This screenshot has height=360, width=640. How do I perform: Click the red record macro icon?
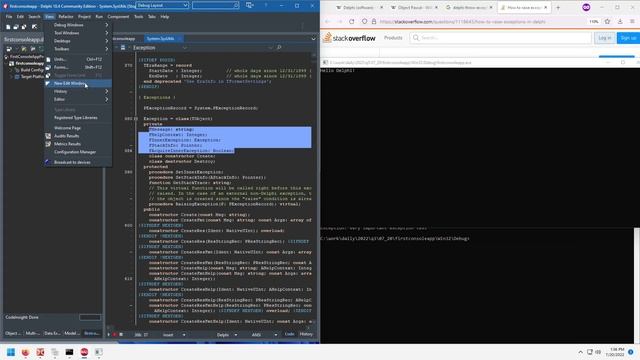[115, 335]
